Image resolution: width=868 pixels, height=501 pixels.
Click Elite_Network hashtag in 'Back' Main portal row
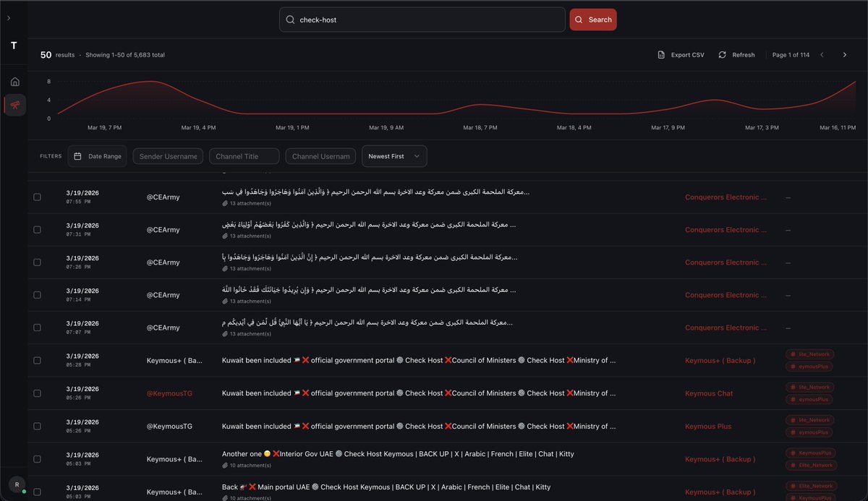810,486
